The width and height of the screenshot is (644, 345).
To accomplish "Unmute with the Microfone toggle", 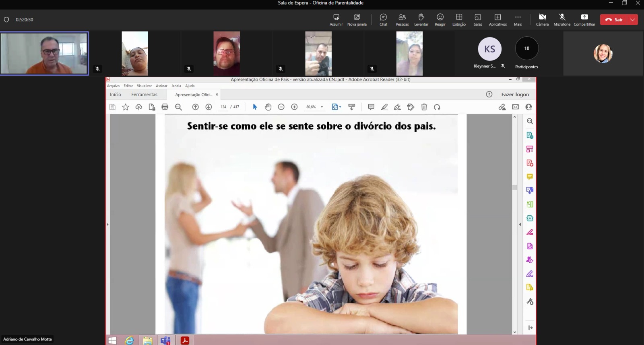I will pyautogui.click(x=562, y=19).
